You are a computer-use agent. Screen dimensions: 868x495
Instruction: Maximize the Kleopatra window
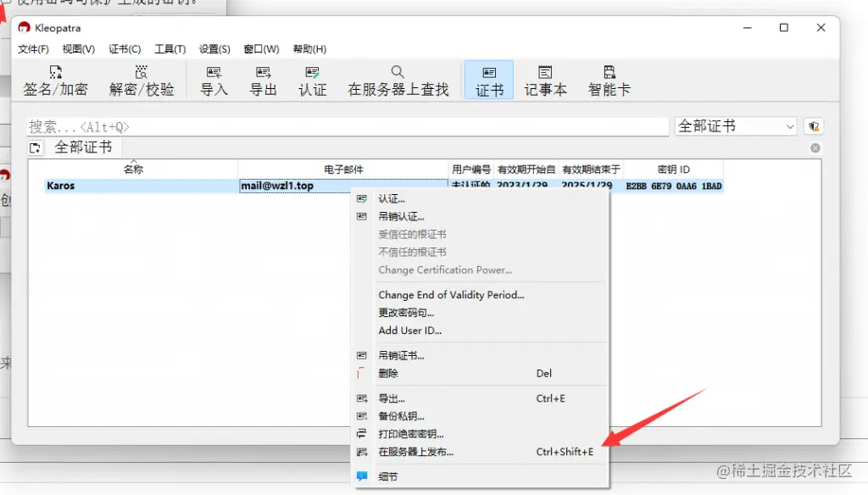pyautogui.click(x=784, y=28)
